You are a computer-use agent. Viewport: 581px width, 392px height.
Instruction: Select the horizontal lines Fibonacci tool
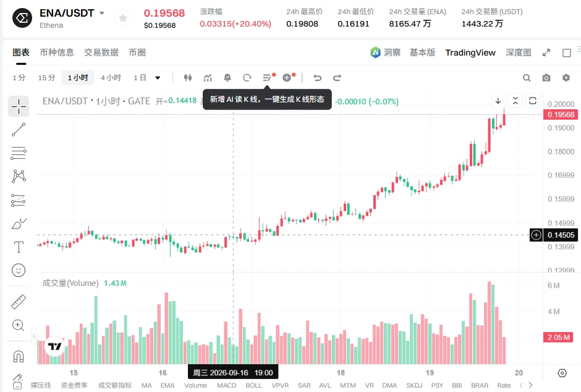[19, 153]
